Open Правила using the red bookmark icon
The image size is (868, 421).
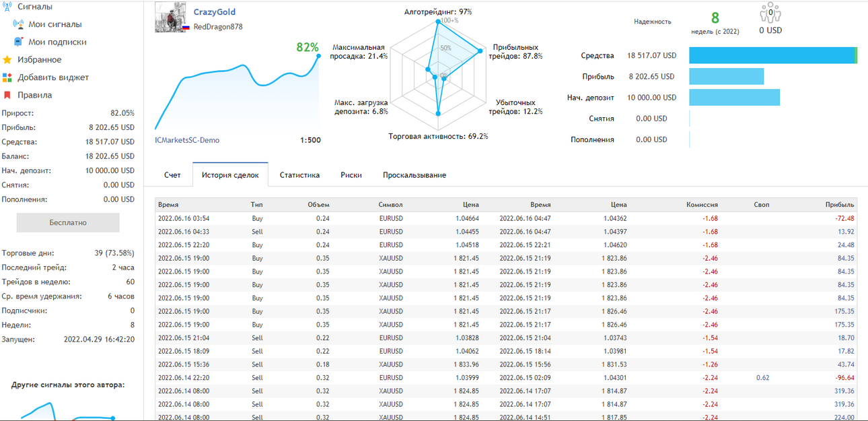tap(7, 95)
